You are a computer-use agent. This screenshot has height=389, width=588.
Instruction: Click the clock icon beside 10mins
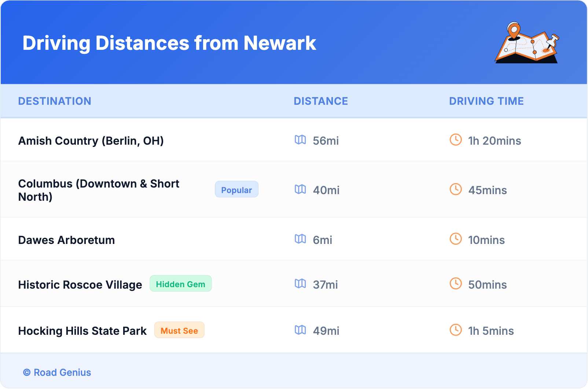456,239
